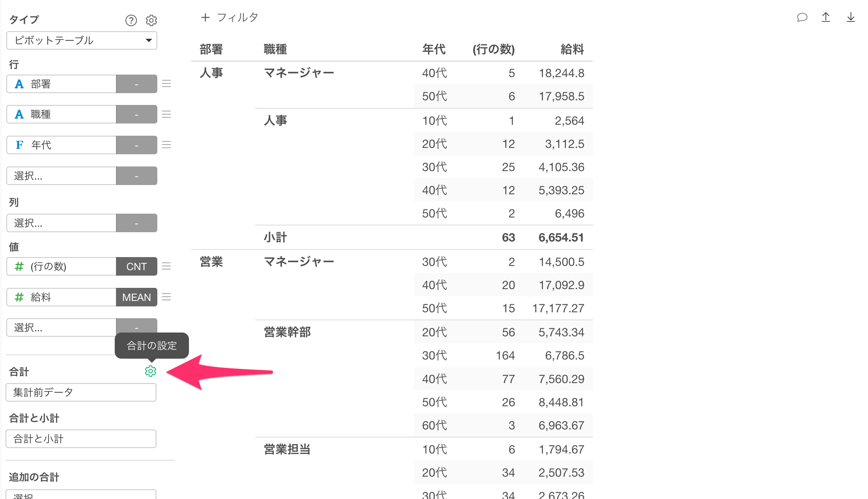
Task: Click the 小計 subtotal row label
Action: [x=275, y=237]
